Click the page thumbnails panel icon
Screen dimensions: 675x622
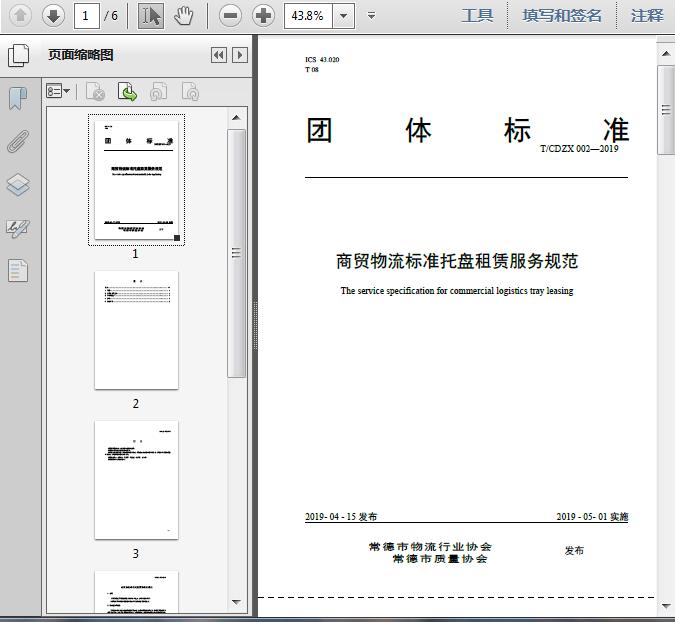(19, 55)
